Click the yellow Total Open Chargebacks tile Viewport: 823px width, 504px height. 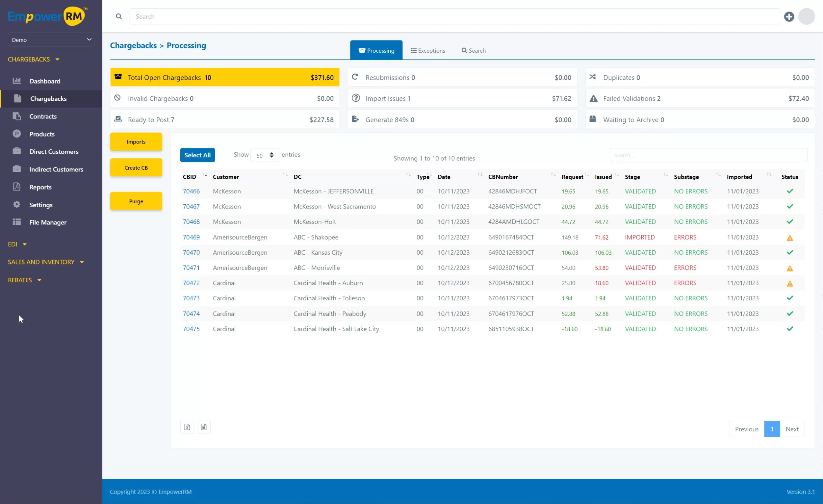(224, 77)
